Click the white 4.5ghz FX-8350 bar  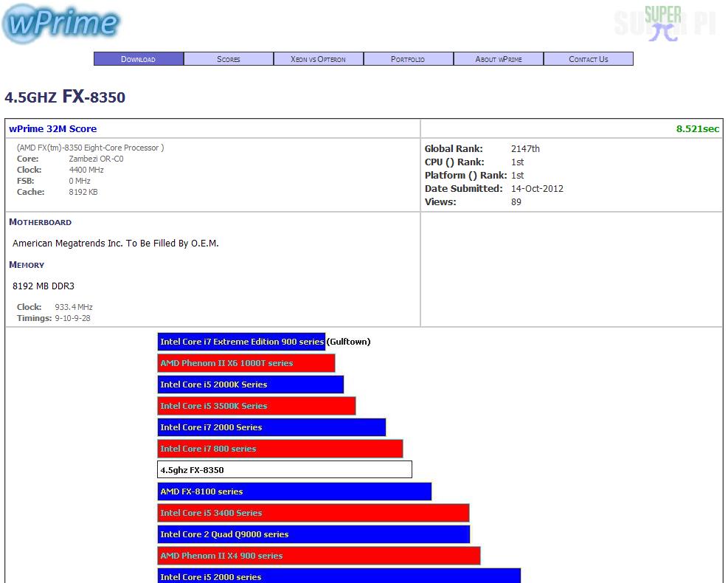pyautogui.click(x=285, y=470)
